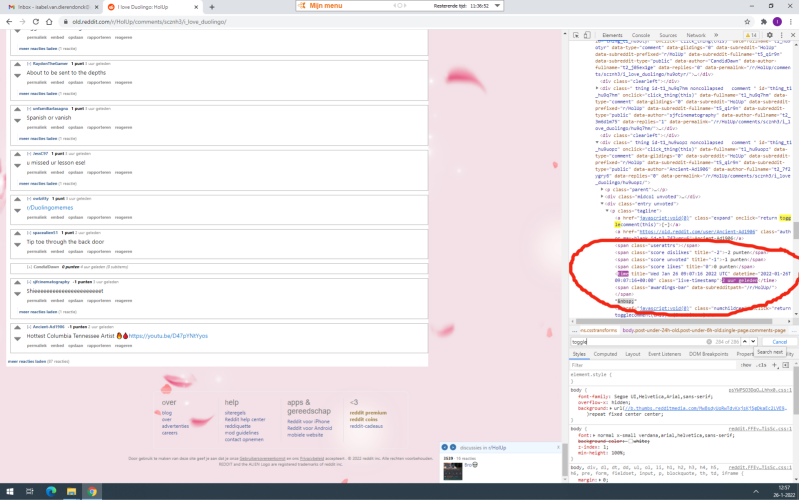Open the Event Listeners tab
The image size is (799, 500).
coord(664,354)
